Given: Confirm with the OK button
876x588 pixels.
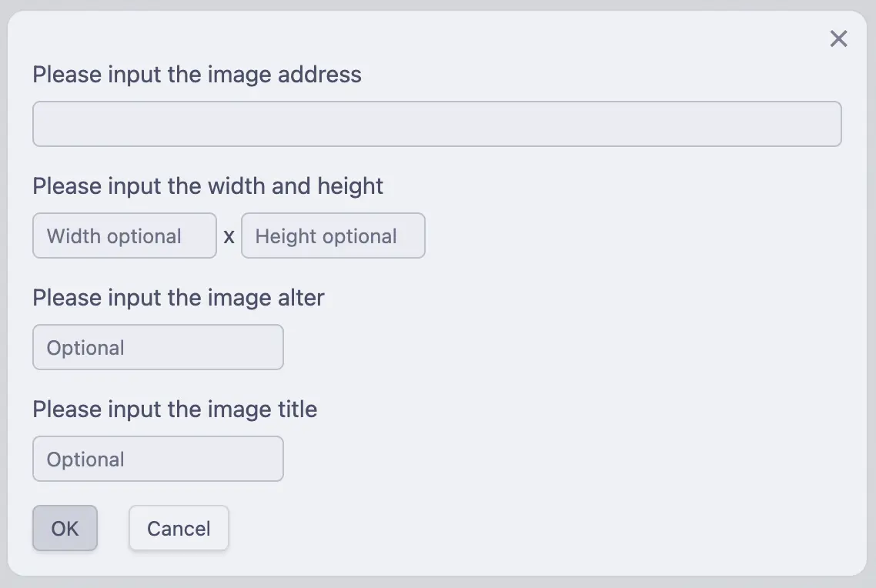Looking at the screenshot, I should click(x=65, y=528).
